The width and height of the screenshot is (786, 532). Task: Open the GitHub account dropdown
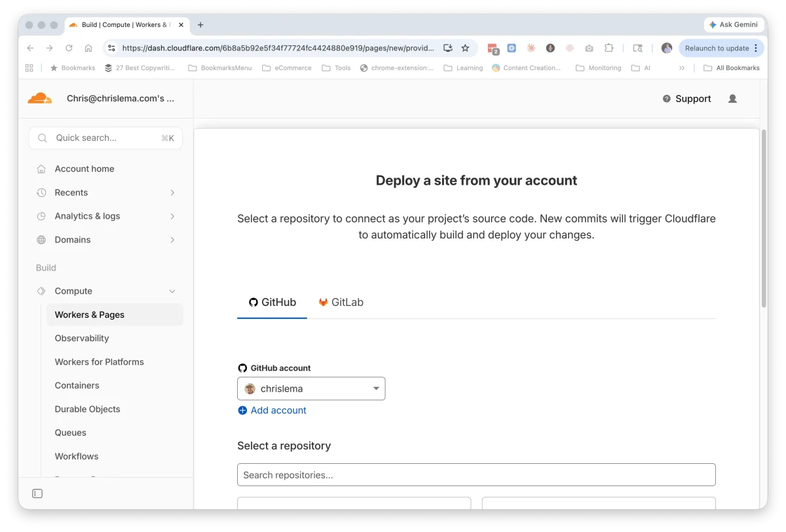(x=311, y=389)
